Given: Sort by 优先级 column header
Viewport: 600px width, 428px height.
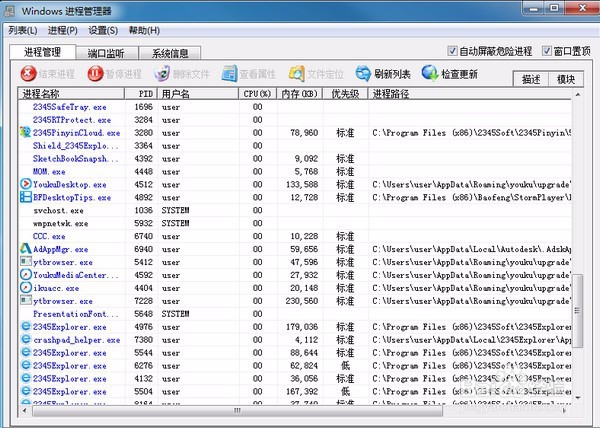Looking at the screenshot, I should click(x=345, y=94).
